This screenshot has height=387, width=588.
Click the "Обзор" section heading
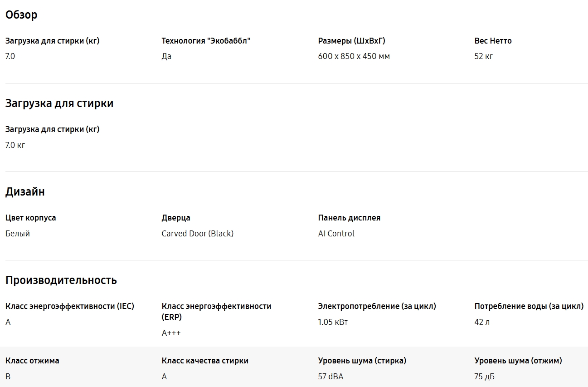21,15
